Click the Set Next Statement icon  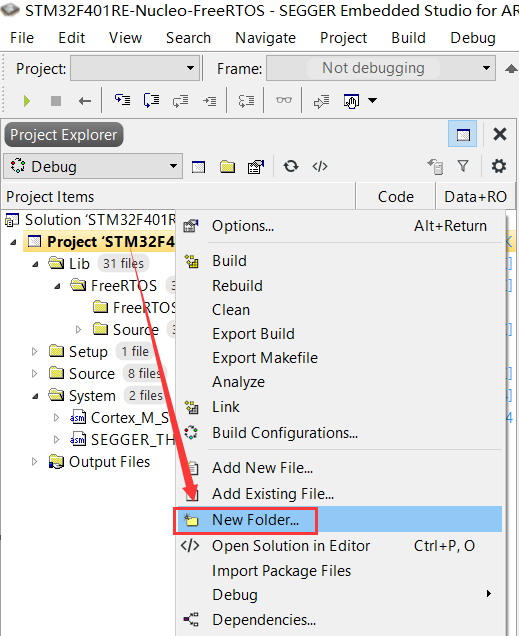pos(246,101)
